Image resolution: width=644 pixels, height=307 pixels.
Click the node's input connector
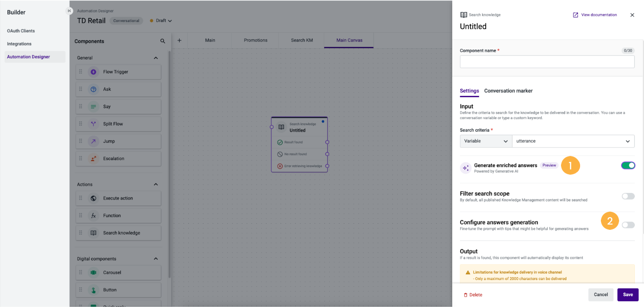(x=271, y=127)
